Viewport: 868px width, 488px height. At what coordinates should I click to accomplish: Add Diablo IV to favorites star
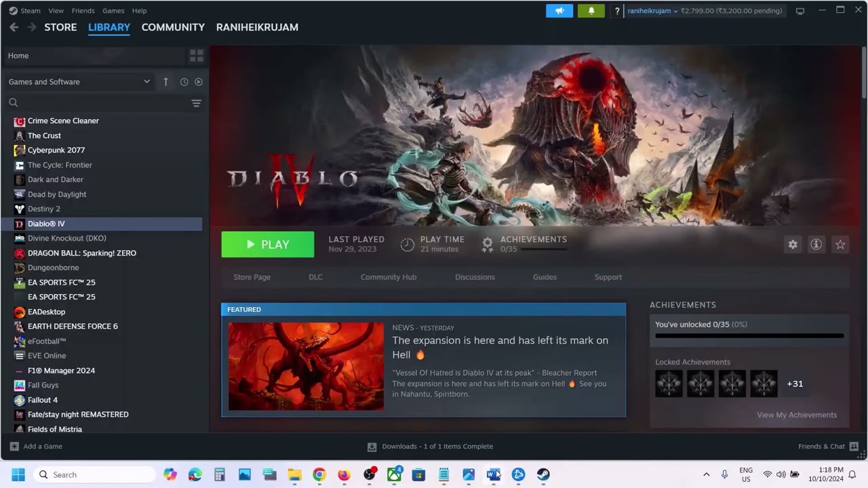click(840, 245)
